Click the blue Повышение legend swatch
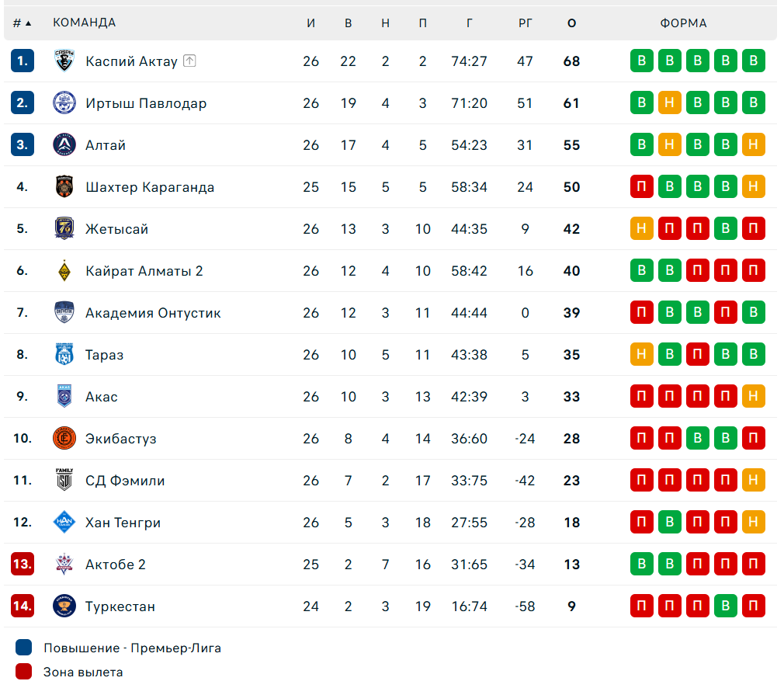The image size is (784, 695). click(23, 648)
